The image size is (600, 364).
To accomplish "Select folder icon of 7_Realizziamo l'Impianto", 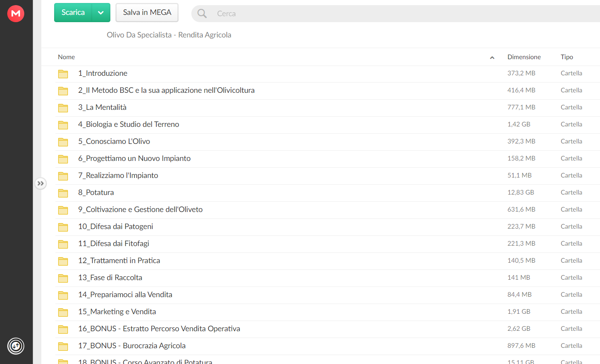I will pyautogui.click(x=63, y=176).
